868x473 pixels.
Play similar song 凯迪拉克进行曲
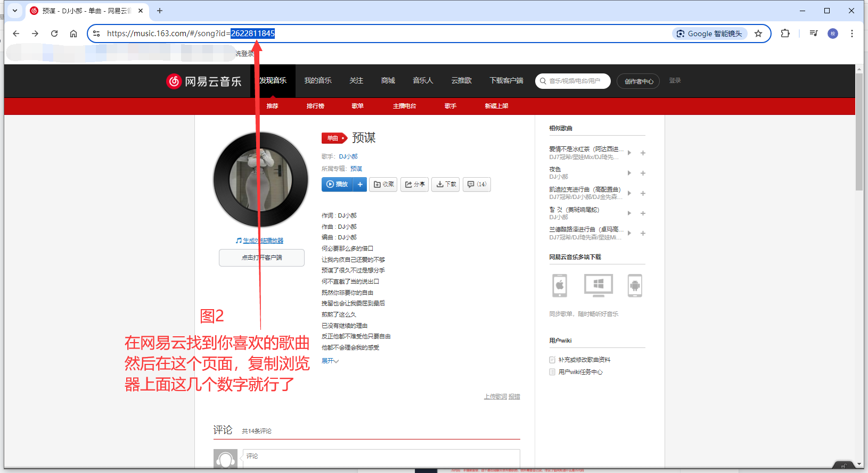coord(629,193)
